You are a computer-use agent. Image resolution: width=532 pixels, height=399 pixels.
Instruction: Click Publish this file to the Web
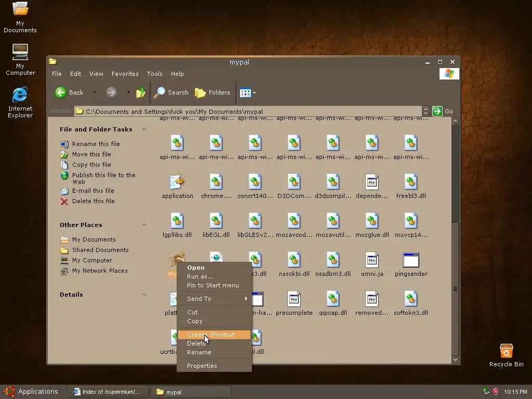(104, 178)
